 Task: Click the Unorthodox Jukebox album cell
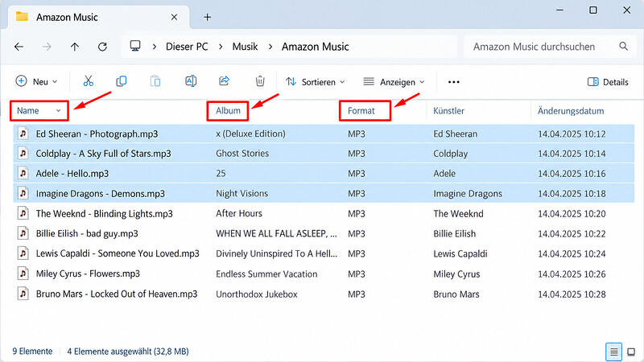(x=257, y=294)
